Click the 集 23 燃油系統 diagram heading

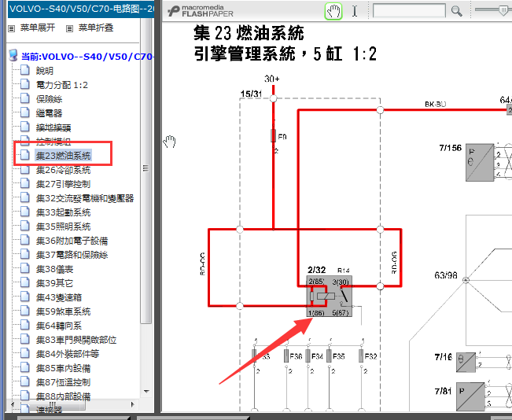click(x=249, y=33)
